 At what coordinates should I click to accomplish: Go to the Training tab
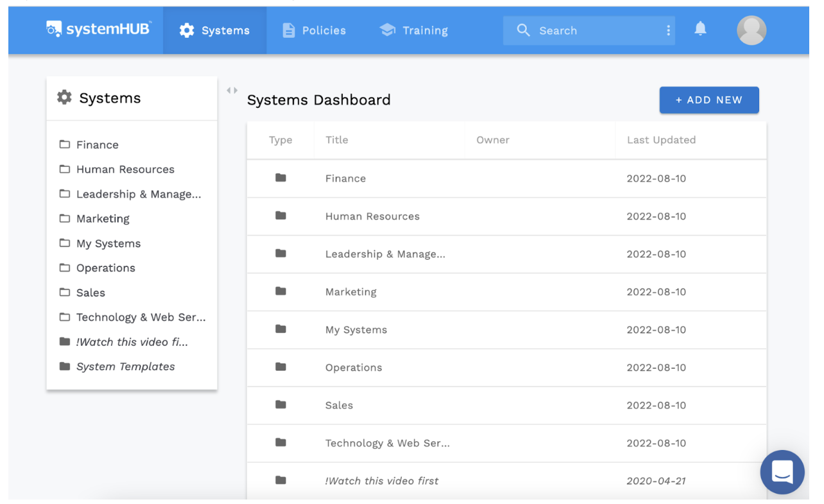(x=414, y=30)
